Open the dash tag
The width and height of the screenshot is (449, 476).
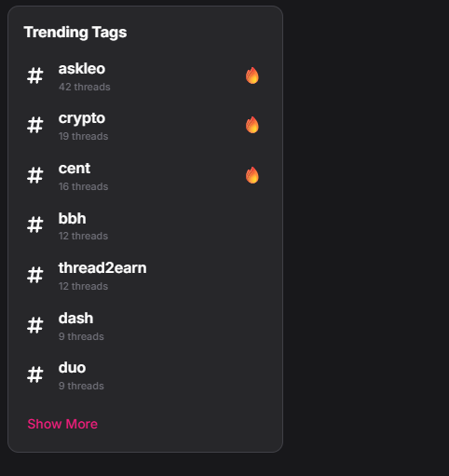point(75,319)
